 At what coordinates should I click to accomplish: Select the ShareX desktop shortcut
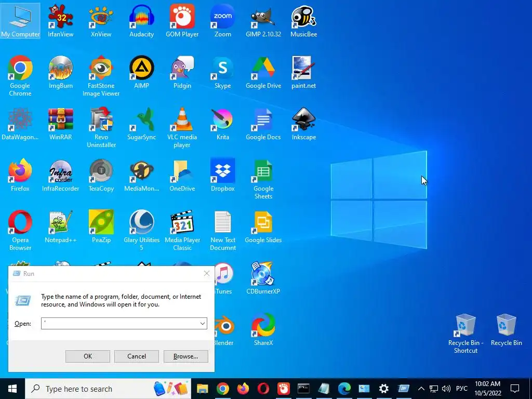[x=263, y=329]
